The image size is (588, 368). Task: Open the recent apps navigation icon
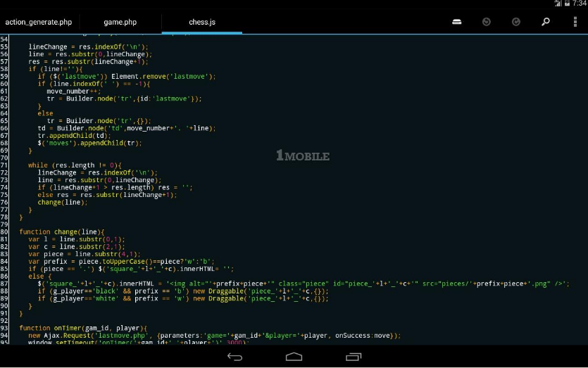tap(354, 357)
